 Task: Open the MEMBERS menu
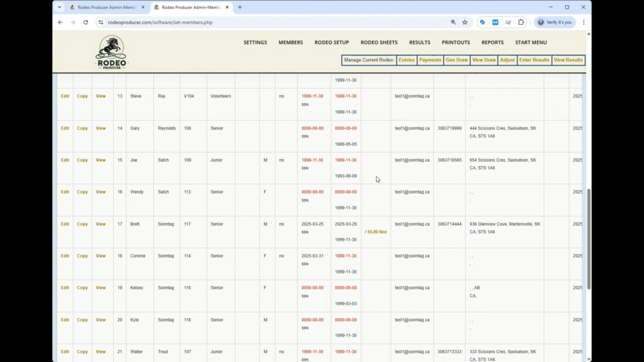pyautogui.click(x=289, y=43)
